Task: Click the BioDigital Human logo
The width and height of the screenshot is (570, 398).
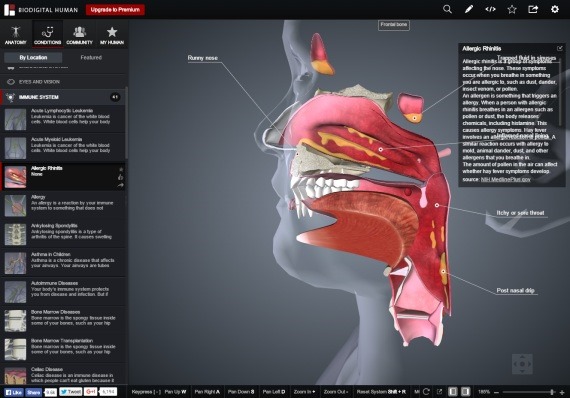Action: coord(41,9)
